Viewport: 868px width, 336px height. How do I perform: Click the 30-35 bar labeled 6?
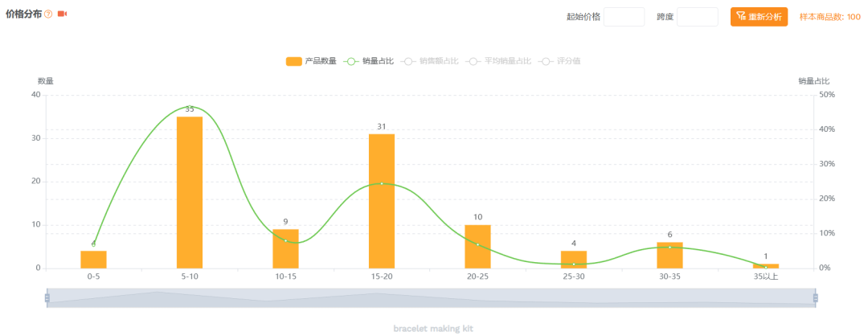click(x=669, y=255)
